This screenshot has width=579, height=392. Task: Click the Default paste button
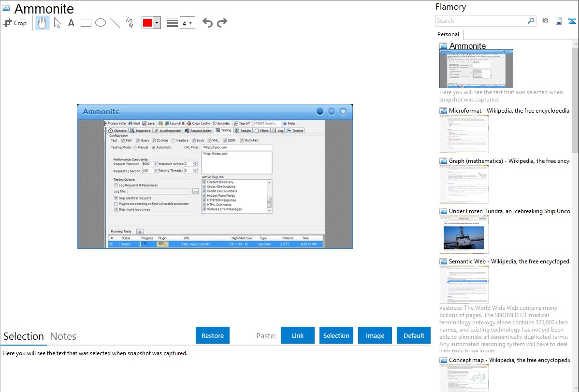[x=414, y=335]
